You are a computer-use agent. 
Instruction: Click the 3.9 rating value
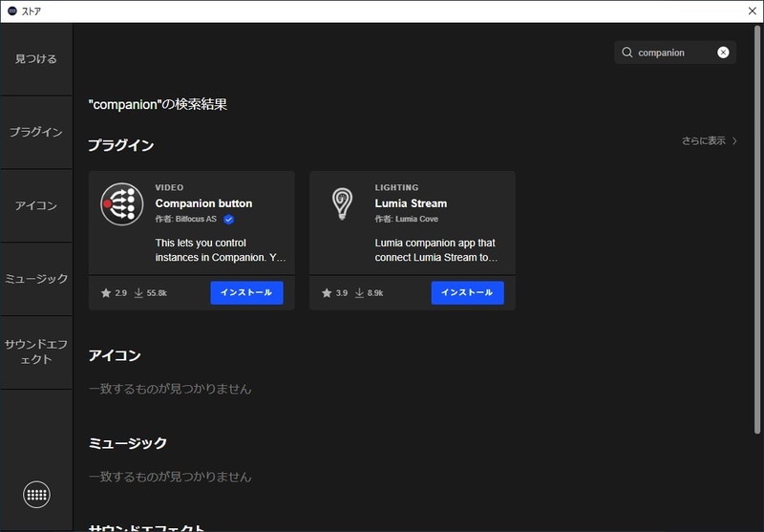[342, 293]
